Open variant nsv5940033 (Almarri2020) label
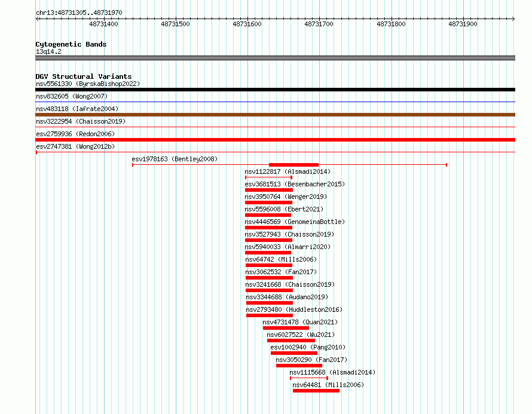Viewport: 532px width, 414px height. [288, 247]
